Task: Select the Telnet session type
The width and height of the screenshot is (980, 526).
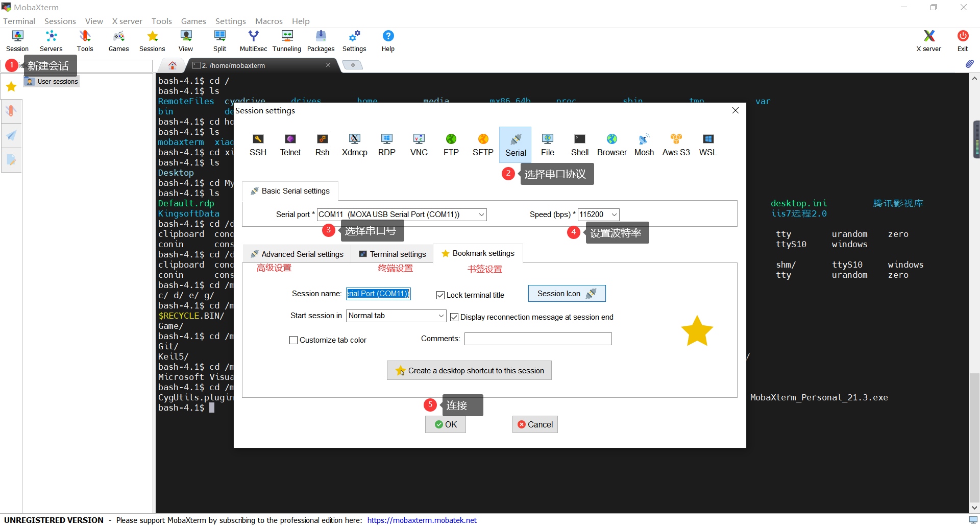Action: (x=290, y=145)
